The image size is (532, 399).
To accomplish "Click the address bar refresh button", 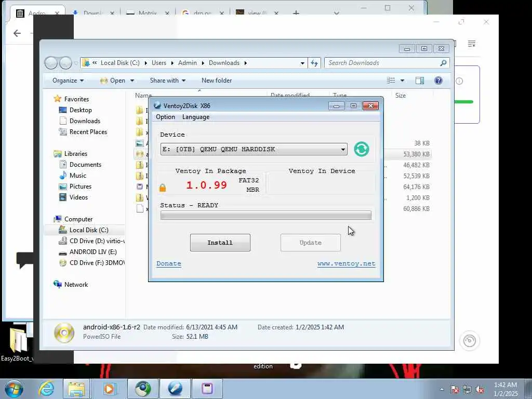I will tap(314, 63).
